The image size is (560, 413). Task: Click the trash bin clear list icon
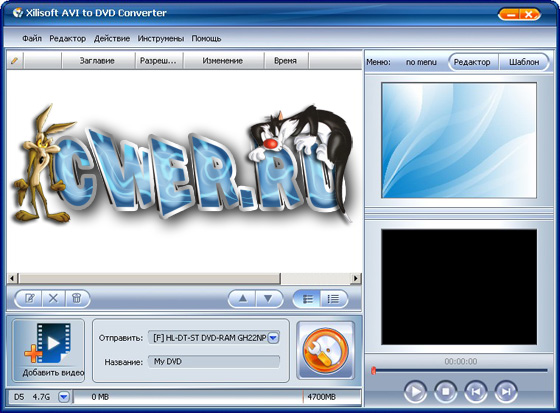[77, 298]
